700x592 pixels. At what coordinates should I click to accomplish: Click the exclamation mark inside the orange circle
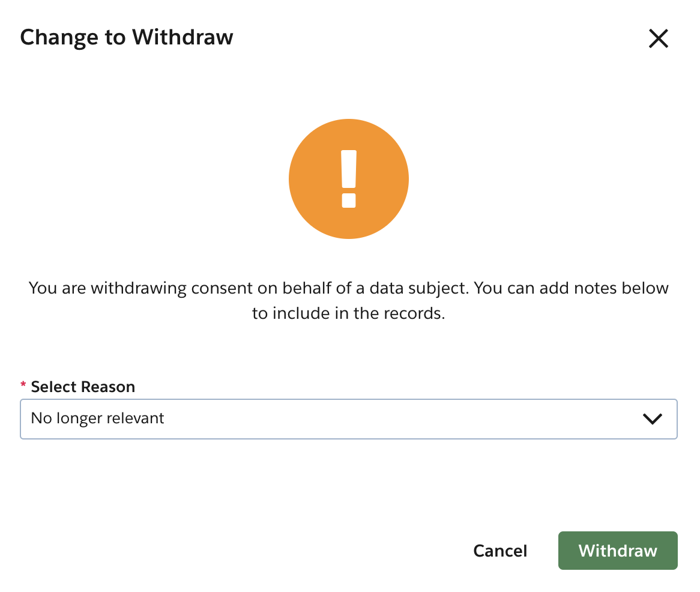348,178
